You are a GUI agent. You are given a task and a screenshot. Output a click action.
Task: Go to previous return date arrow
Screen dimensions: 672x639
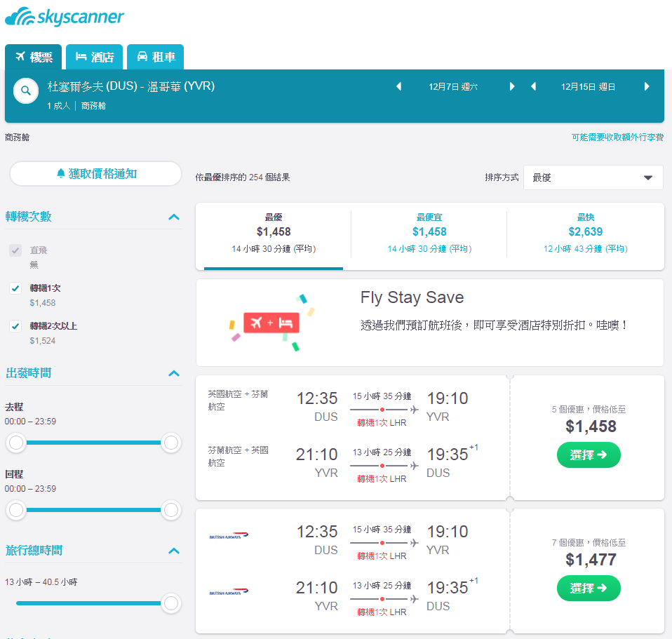tap(534, 86)
